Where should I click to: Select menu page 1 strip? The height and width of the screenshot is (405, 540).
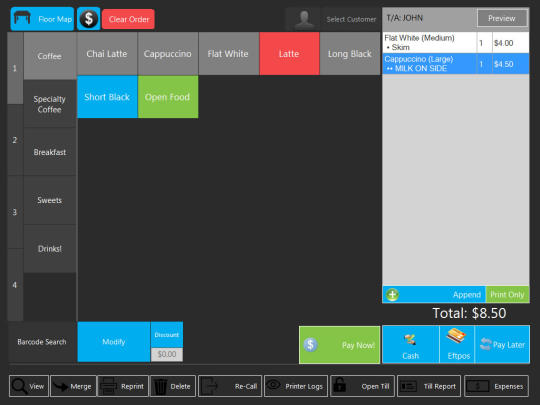(x=15, y=68)
